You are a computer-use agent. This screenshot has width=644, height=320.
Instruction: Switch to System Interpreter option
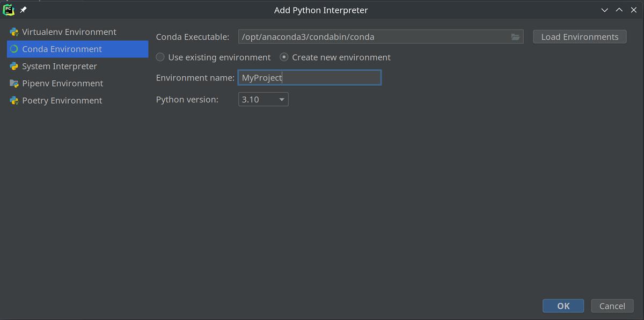(x=59, y=66)
